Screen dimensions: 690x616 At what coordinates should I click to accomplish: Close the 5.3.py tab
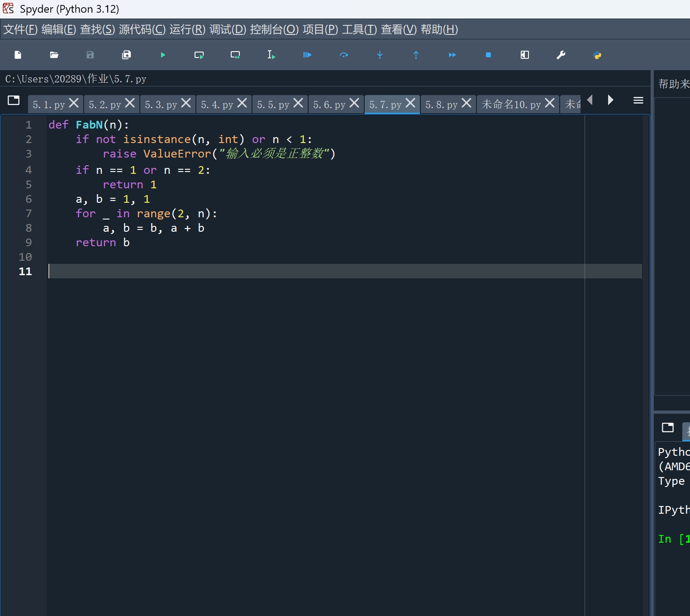186,103
